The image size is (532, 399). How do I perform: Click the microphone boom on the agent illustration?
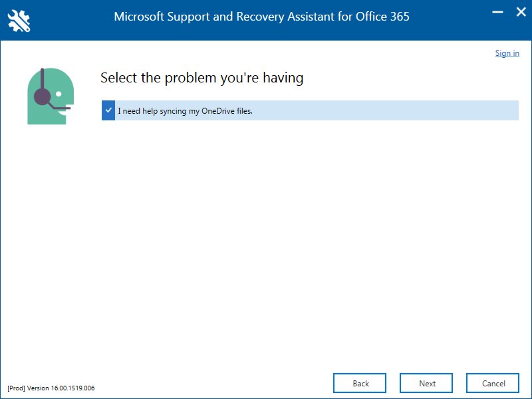coord(60,107)
